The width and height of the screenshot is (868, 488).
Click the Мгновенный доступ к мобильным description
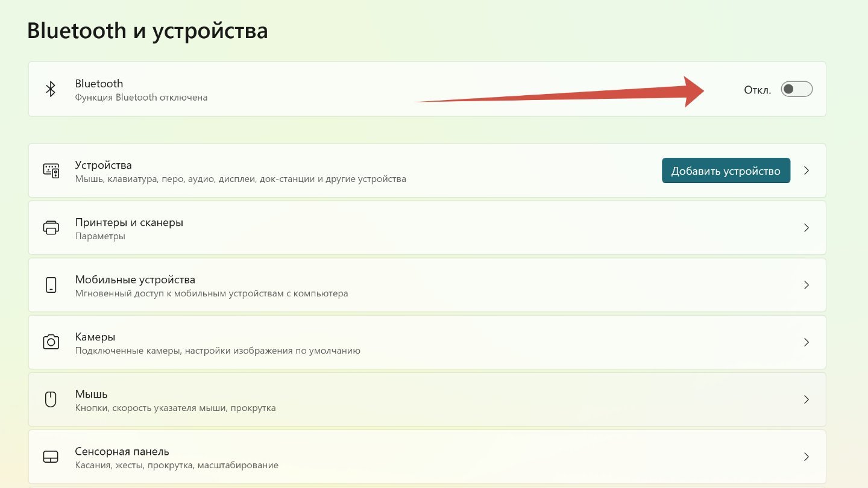coord(212,293)
